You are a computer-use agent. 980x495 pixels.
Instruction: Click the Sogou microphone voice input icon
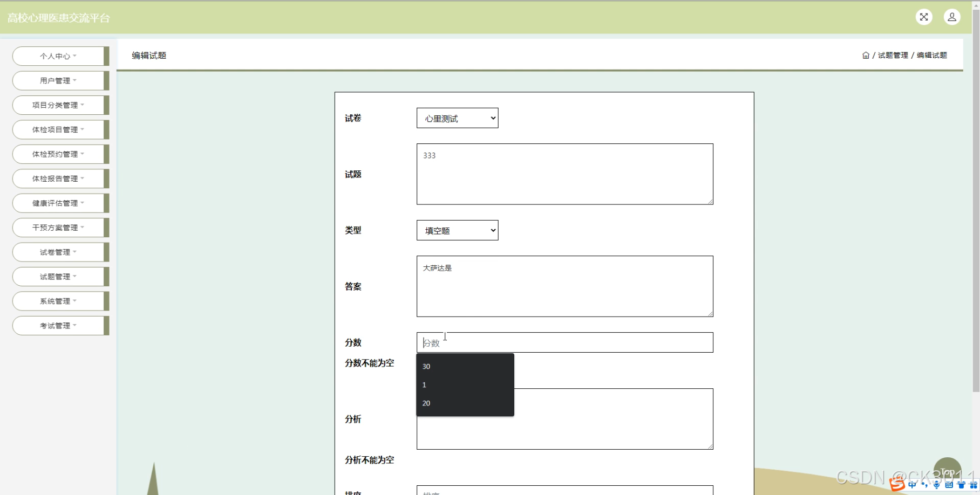(937, 485)
